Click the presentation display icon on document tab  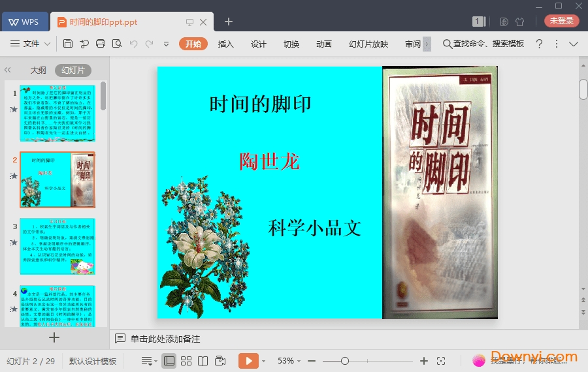(x=189, y=22)
